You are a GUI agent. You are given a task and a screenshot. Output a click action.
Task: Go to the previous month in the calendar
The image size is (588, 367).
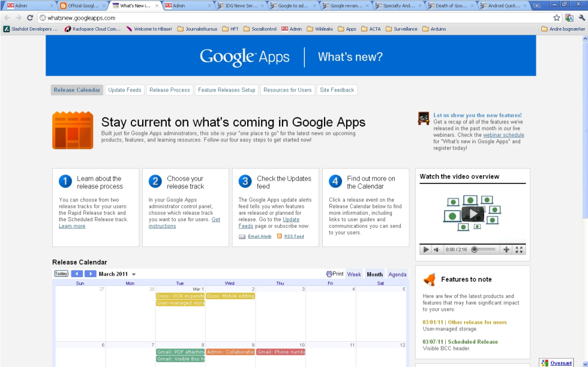77,274
